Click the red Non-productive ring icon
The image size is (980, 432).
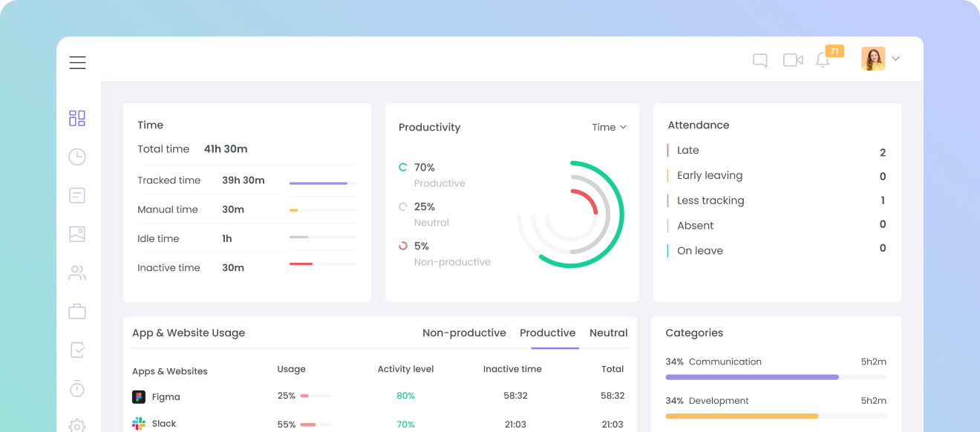pyautogui.click(x=403, y=246)
